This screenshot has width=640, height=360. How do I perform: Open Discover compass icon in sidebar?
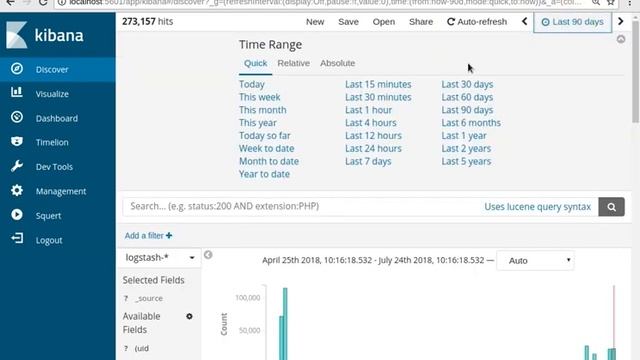tap(17, 69)
